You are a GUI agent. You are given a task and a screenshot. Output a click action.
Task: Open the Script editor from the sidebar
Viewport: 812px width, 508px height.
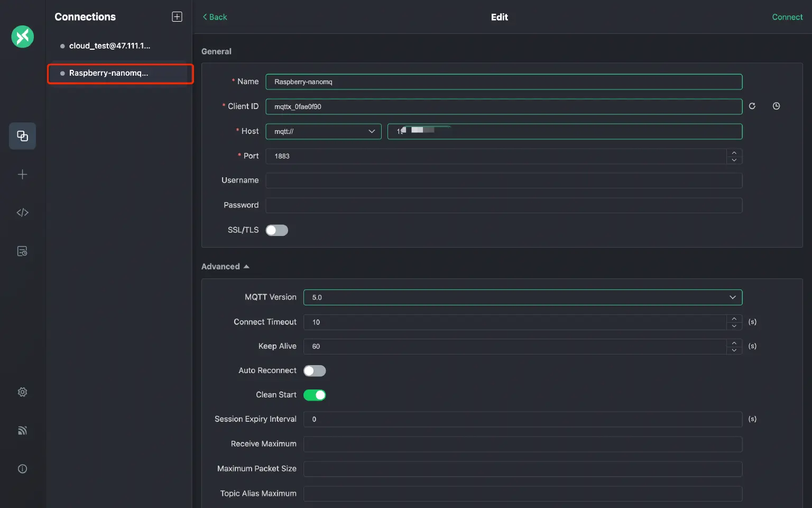[x=22, y=212]
